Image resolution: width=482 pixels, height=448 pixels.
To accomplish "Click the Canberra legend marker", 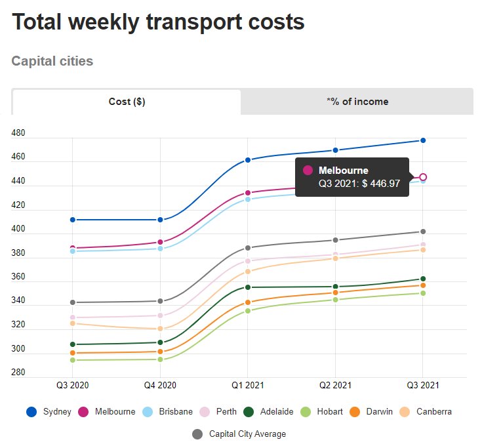I will (405, 412).
